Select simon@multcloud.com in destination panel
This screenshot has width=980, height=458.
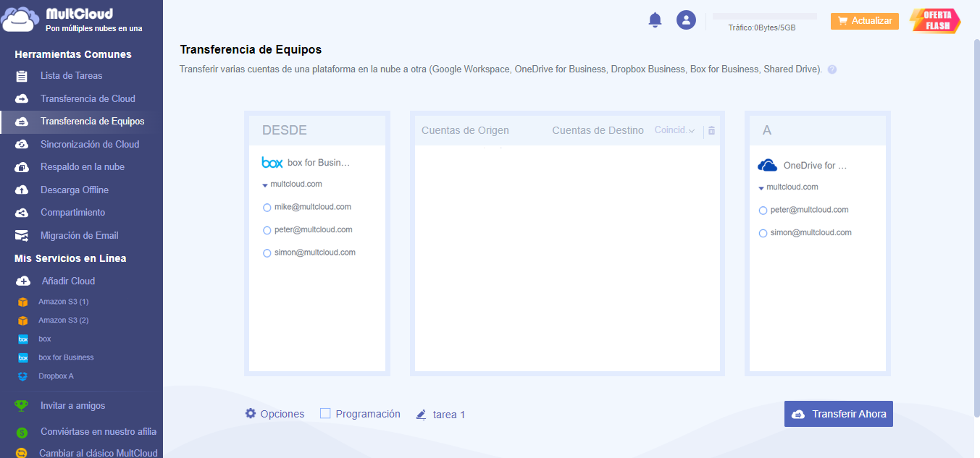(x=763, y=234)
